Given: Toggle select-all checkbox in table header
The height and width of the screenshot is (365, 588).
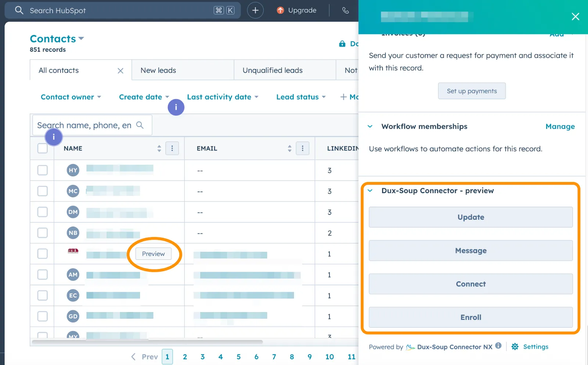Looking at the screenshot, I should 43,148.
